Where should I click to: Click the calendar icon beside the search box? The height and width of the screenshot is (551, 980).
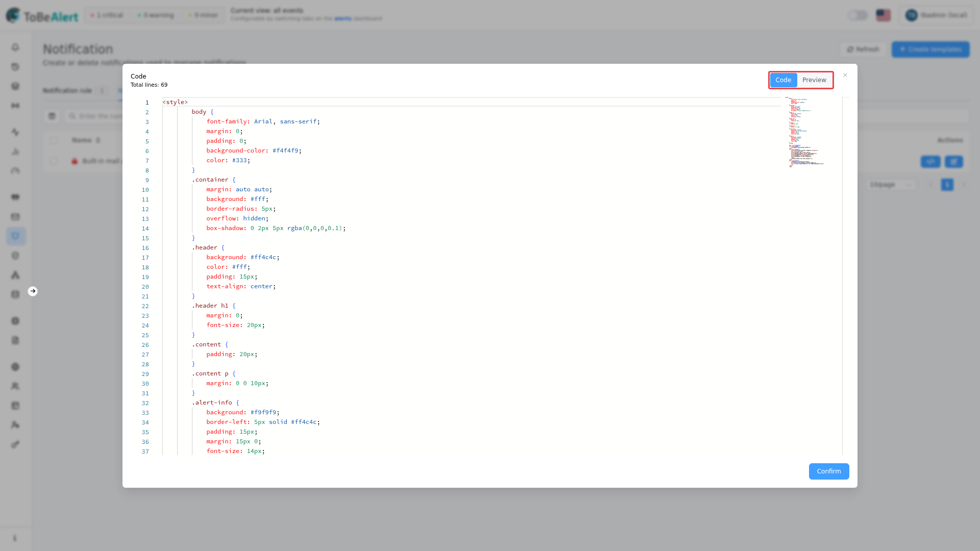coord(52,116)
